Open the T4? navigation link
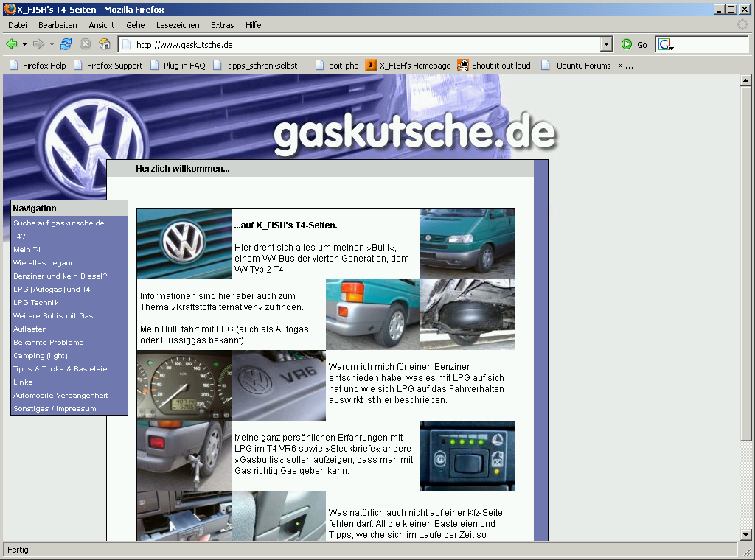The image size is (755, 560). 19,237
